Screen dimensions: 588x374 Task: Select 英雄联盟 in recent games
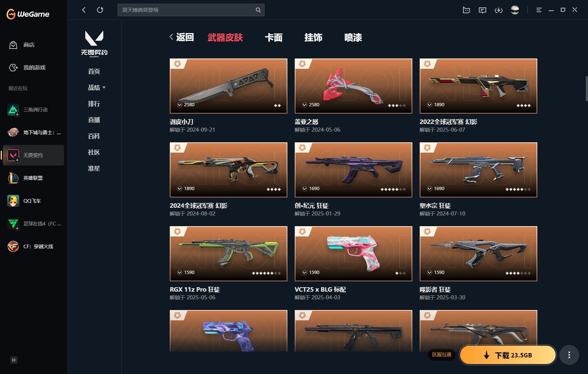coord(33,178)
